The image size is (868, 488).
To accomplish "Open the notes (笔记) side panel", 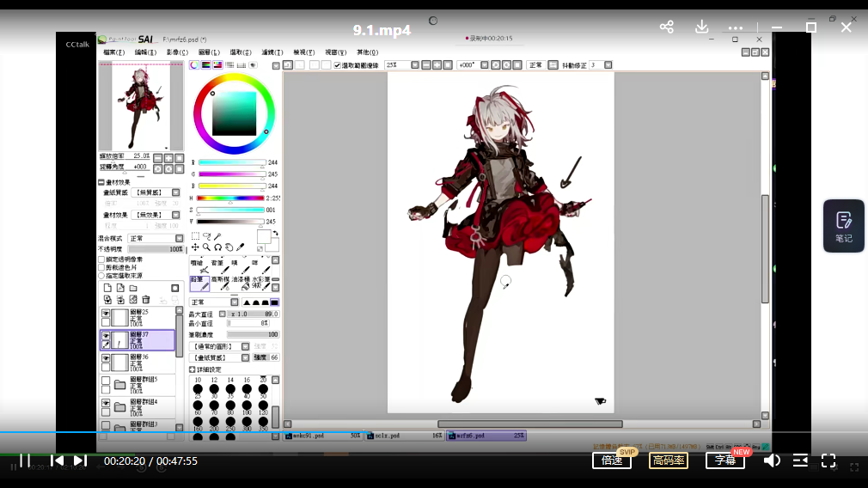I will pyautogui.click(x=844, y=226).
